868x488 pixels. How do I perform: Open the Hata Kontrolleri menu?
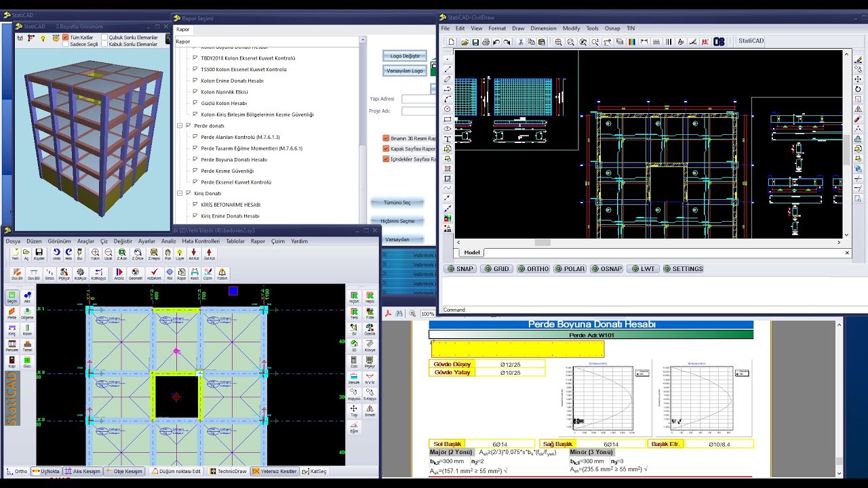201,241
